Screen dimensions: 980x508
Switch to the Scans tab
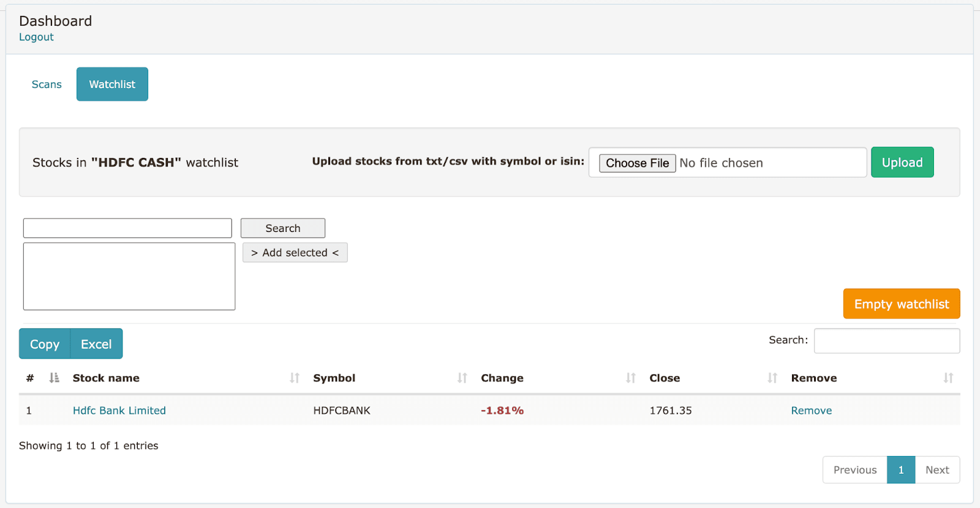coord(47,84)
